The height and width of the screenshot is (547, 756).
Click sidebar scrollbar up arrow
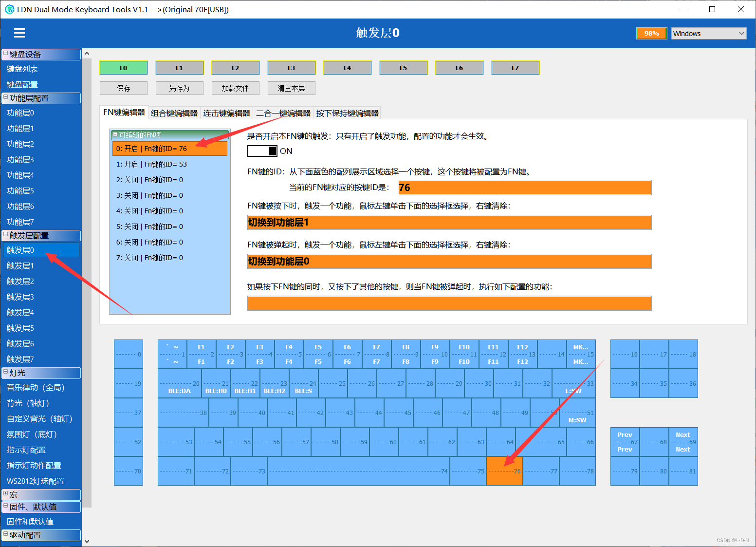coord(87,54)
